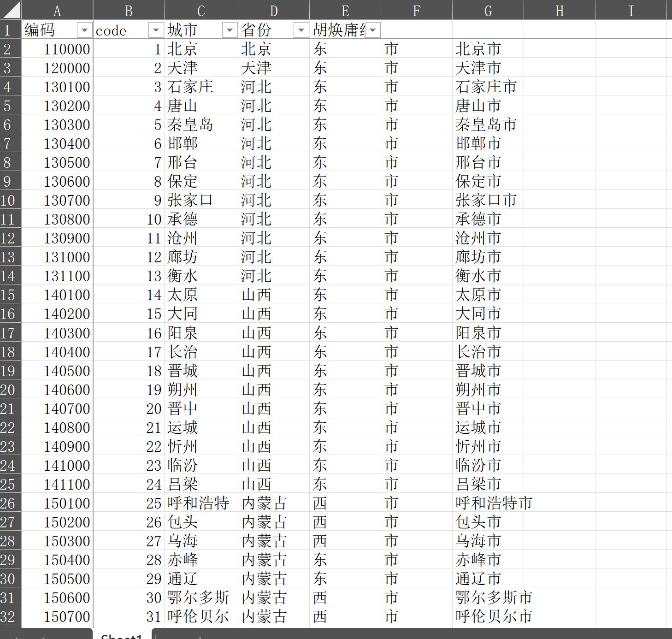Select row 1 header
This screenshot has width=672, height=639.
11,30
